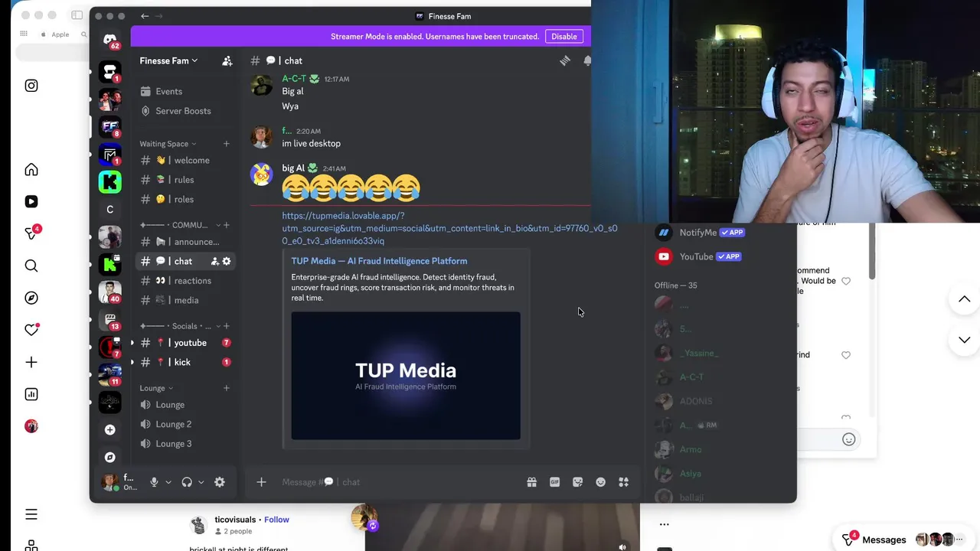The width and height of the screenshot is (980, 551).
Task: Select the reactions channel
Action: coord(184,281)
